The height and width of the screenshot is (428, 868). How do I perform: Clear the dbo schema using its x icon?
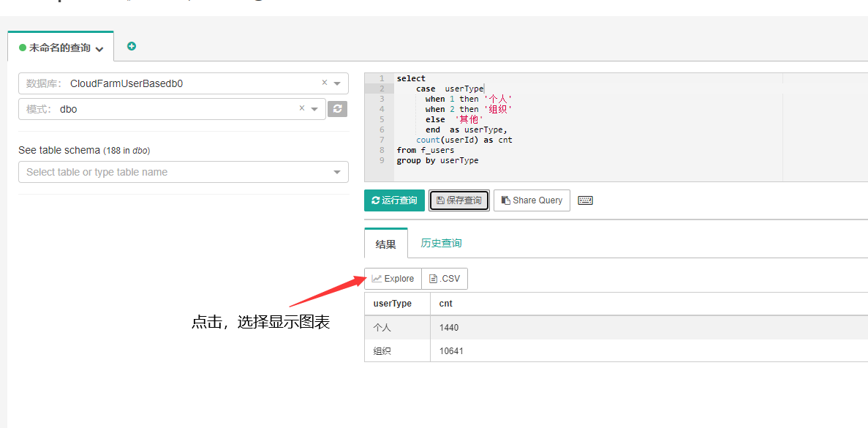point(301,109)
